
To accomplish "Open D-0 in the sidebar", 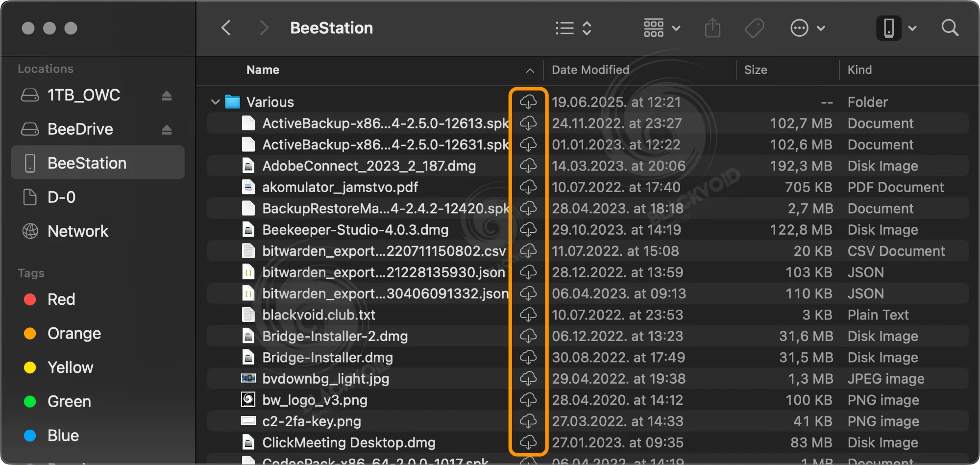I will click(98, 197).
